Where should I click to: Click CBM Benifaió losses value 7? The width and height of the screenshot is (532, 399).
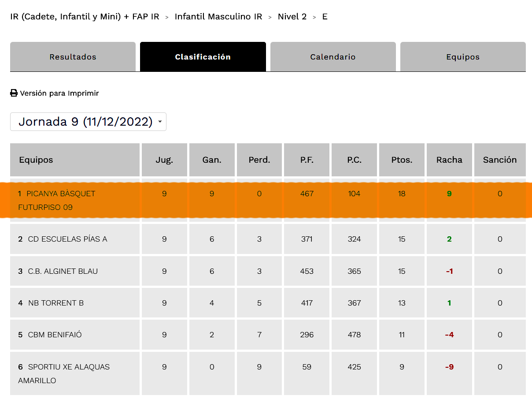click(259, 335)
